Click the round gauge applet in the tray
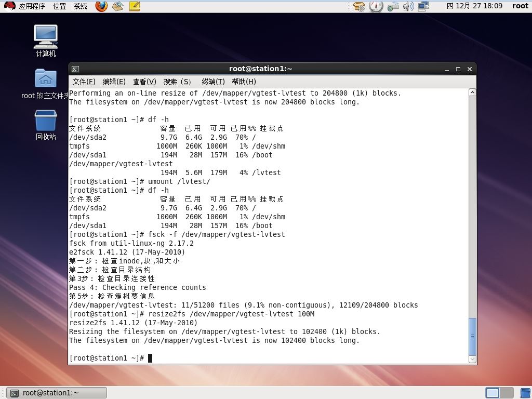Screen dimensions: 532x399 pyautogui.click(x=376, y=6)
